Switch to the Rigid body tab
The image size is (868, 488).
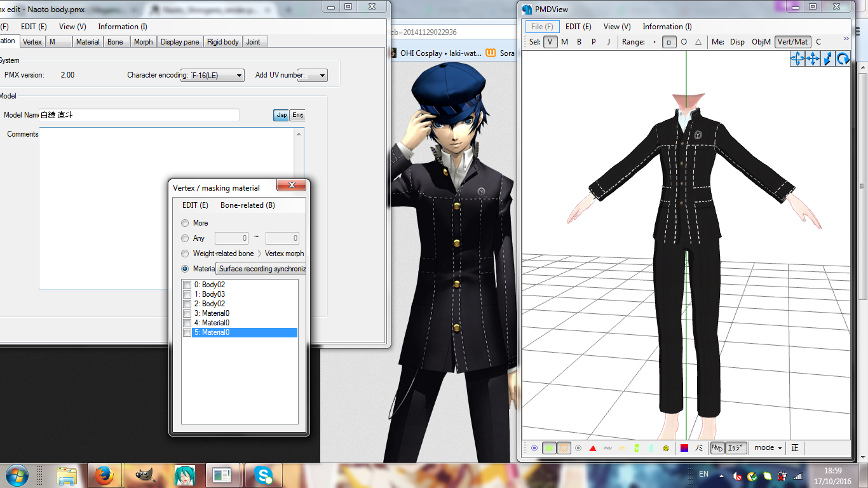[223, 42]
